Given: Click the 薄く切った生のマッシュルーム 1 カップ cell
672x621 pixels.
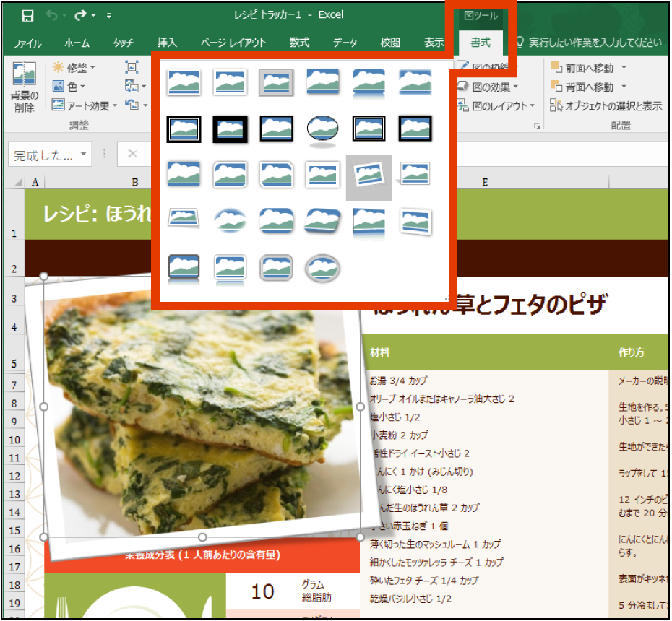Looking at the screenshot, I should 435,544.
